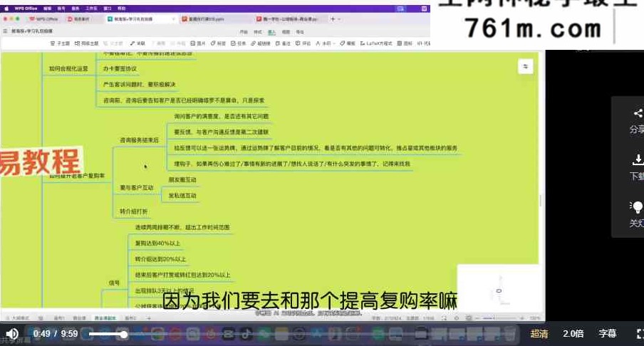The image size is (644, 346).
Task: Select the highlighted canvas tab at the bottom
Action: [105, 318]
